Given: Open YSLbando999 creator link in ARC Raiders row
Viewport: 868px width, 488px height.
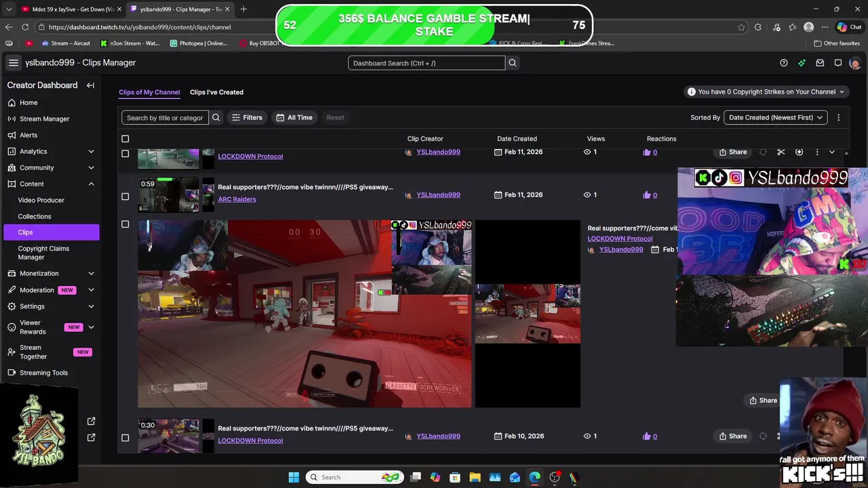Looking at the screenshot, I should pyautogui.click(x=438, y=195).
